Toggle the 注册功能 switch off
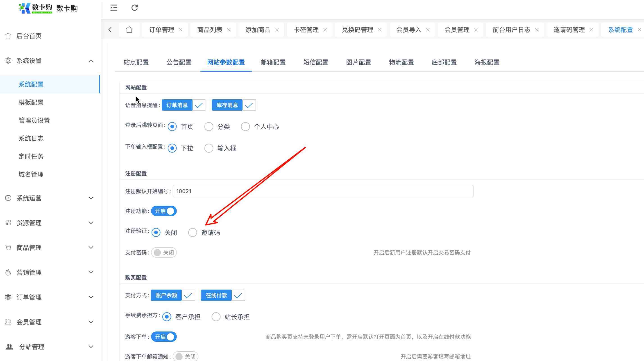 pos(164,211)
